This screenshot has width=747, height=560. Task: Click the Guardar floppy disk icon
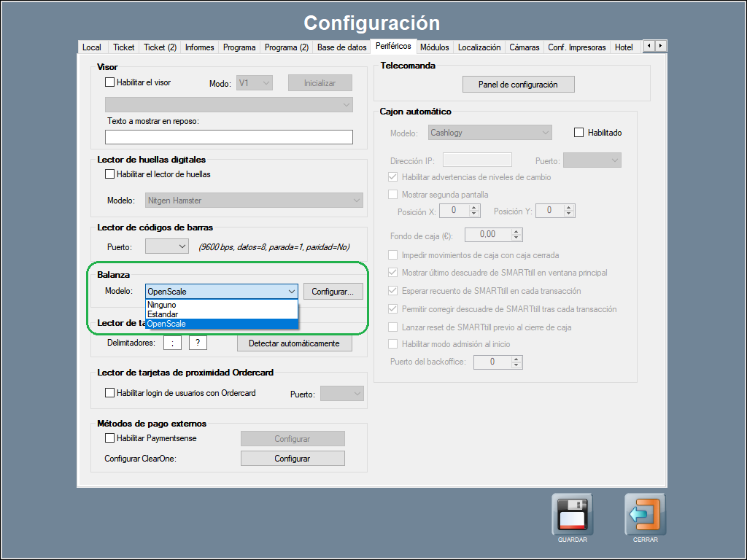572,515
